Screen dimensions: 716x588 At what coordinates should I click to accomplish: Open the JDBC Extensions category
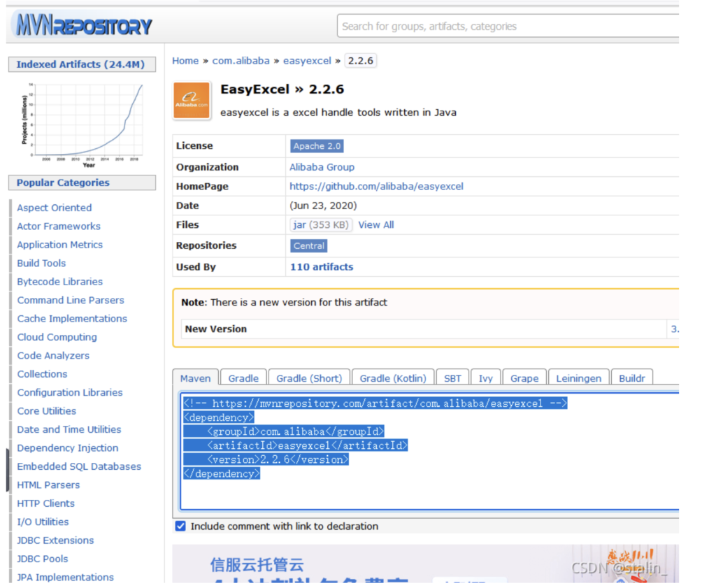[x=55, y=540]
